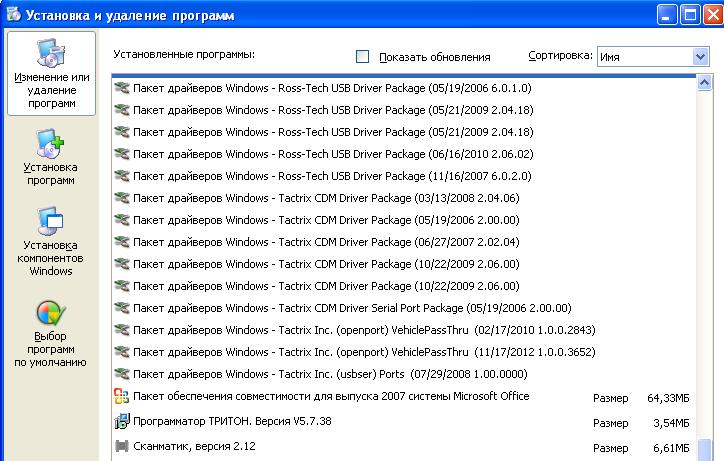724x461 pixels.
Task: Click Программатор ТРИТОН program icon
Action: (x=122, y=421)
